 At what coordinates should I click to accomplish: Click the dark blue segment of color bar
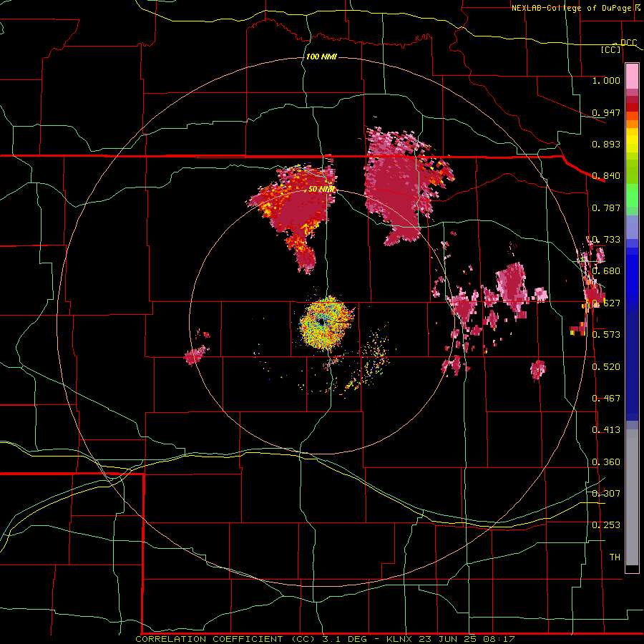[632, 366]
